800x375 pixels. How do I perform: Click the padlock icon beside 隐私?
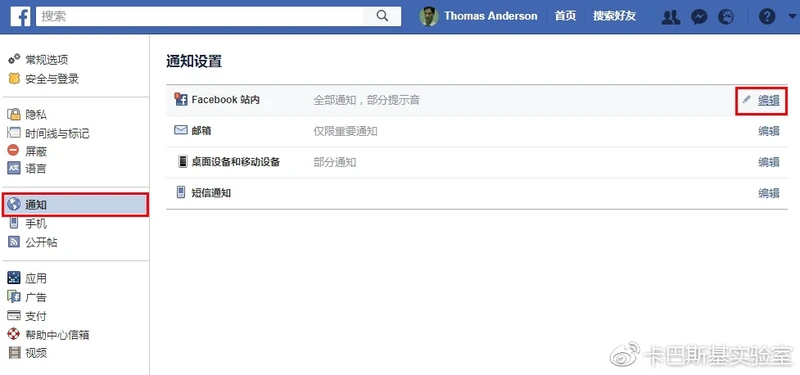[x=14, y=114]
